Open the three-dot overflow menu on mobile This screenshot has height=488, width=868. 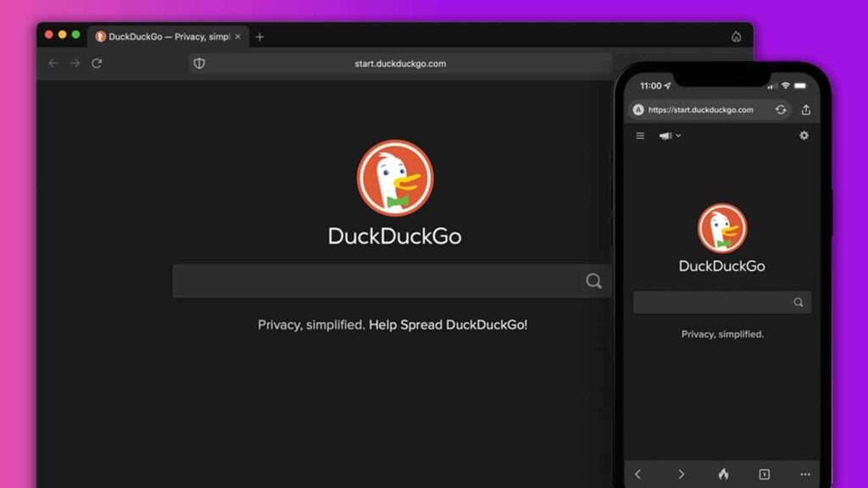click(x=804, y=474)
